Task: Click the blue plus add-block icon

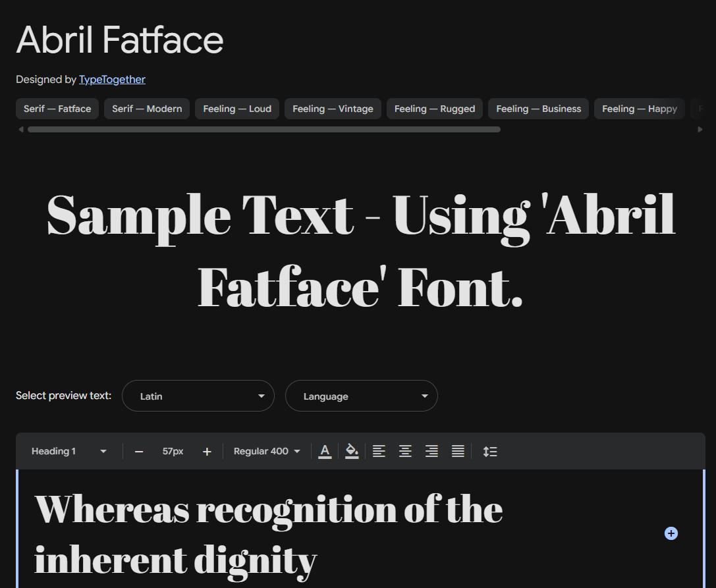Action: 671,533
